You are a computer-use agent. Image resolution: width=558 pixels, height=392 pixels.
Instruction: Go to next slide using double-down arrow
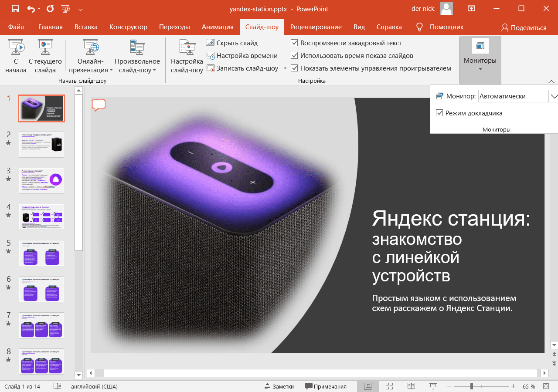pos(554,363)
